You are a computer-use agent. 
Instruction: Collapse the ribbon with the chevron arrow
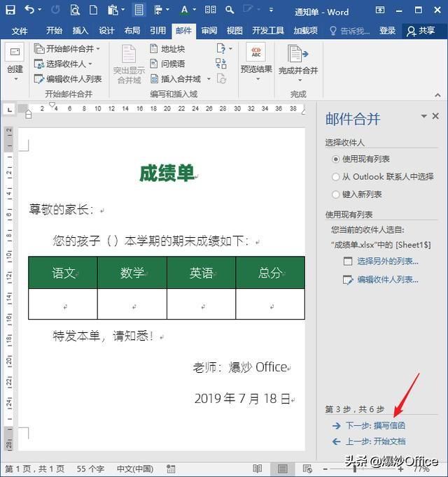coord(437,95)
